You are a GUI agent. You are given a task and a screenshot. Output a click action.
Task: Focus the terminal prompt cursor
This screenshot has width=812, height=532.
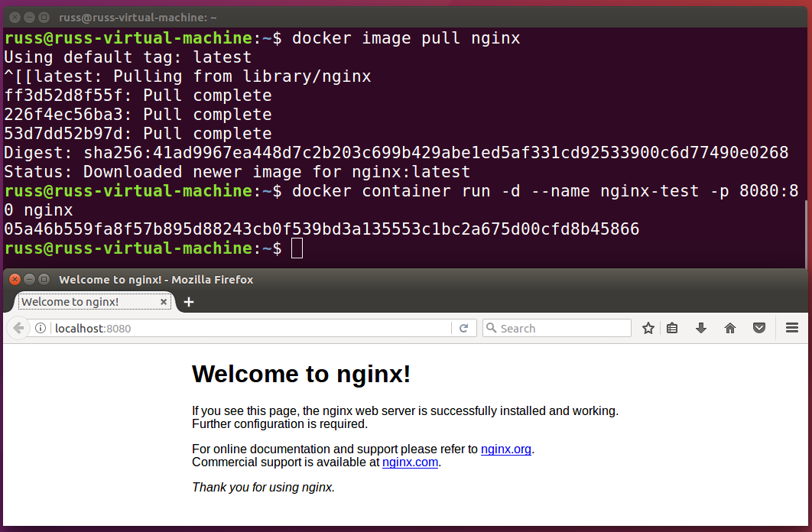[x=297, y=248]
